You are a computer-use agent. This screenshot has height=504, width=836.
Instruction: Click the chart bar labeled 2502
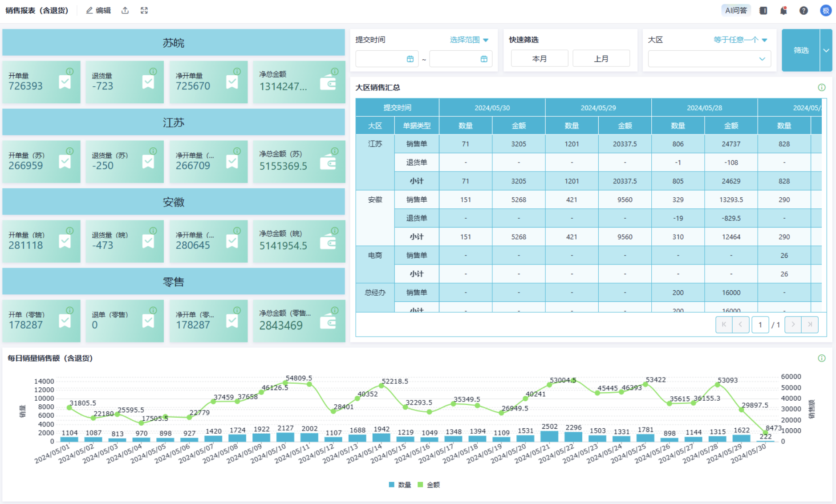tap(549, 436)
